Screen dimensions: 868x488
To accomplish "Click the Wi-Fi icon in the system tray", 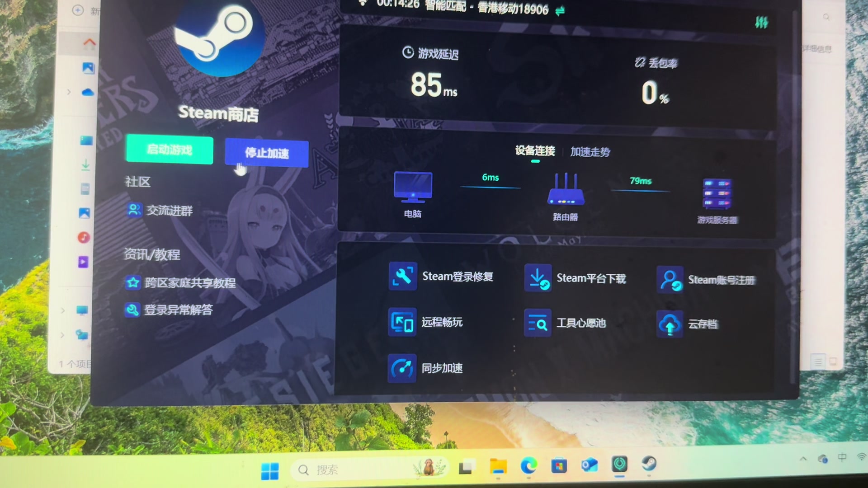I will 862,456.
